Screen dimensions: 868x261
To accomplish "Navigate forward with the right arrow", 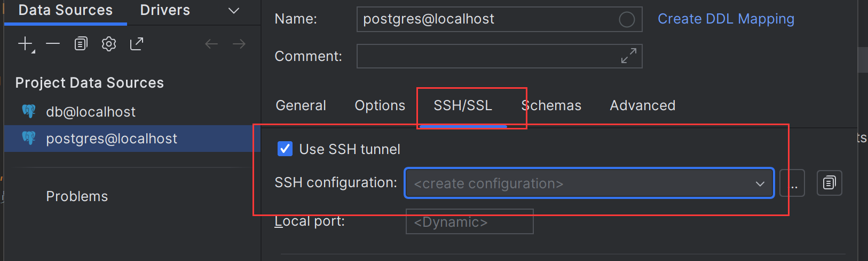I will tap(239, 44).
